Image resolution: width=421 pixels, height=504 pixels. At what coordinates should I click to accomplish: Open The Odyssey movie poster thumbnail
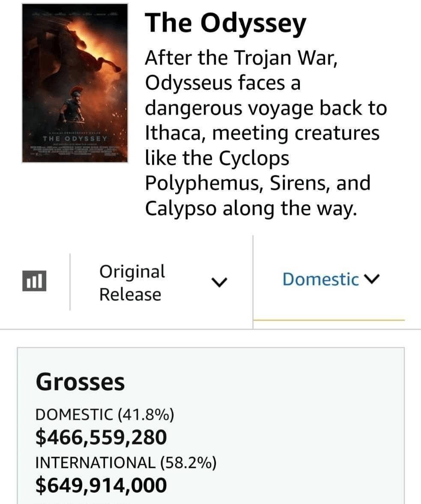click(75, 83)
